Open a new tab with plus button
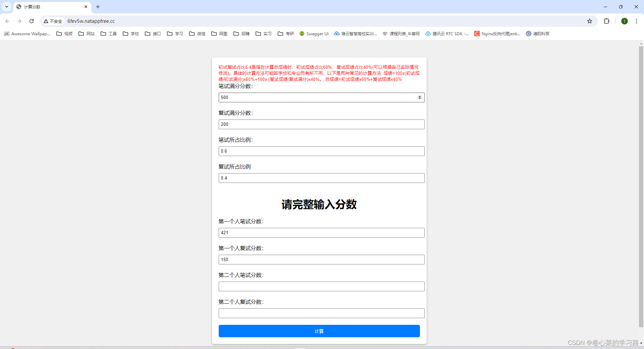This screenshot has height=349, width=644. point(98,7)
